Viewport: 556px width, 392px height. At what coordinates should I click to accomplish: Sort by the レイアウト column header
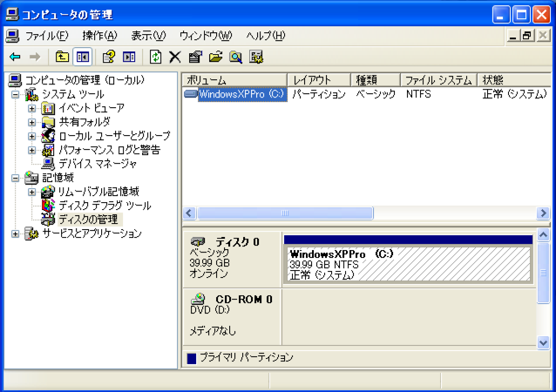[x=319, y=80]
